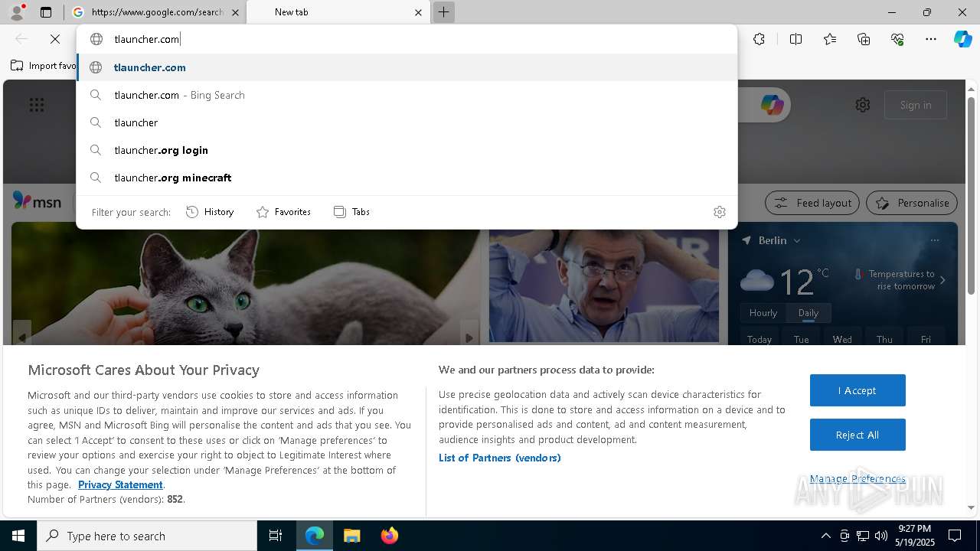The image size is (980, 551).
Task: Click Import favorites bookmark
Action: click(44, 66)
